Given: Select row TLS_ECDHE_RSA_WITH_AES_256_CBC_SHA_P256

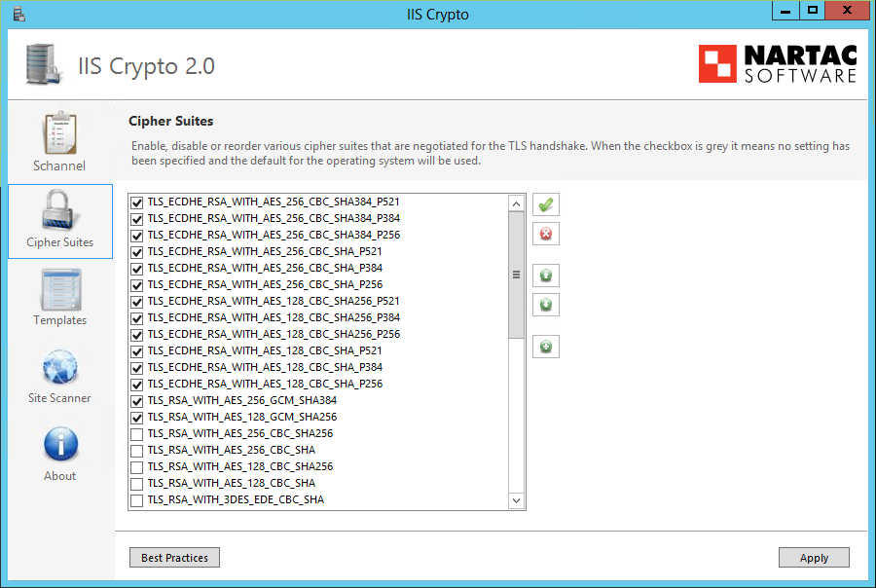Looking at the screenshot, I should click(x=318, y=285).
